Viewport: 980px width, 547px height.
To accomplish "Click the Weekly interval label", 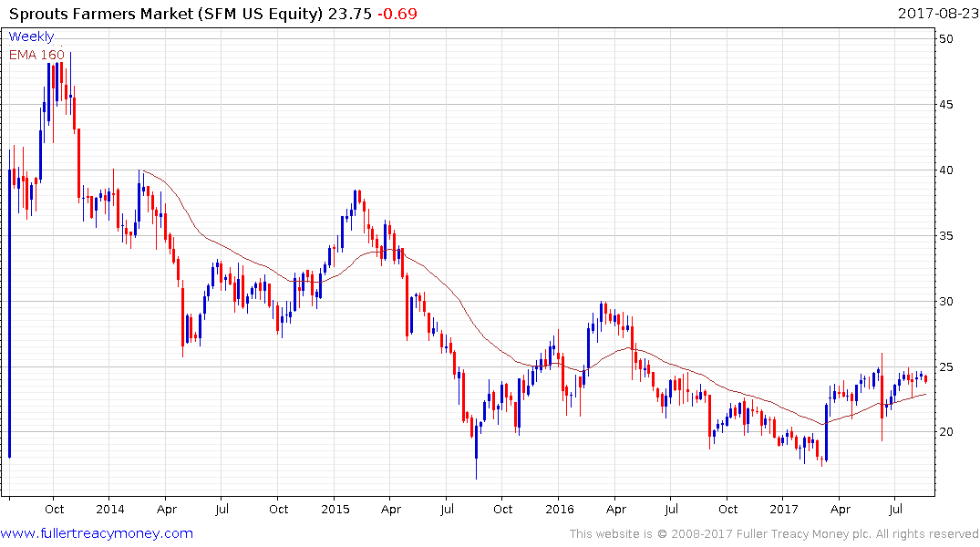I will pyautogui.click(x=31, y=36).
